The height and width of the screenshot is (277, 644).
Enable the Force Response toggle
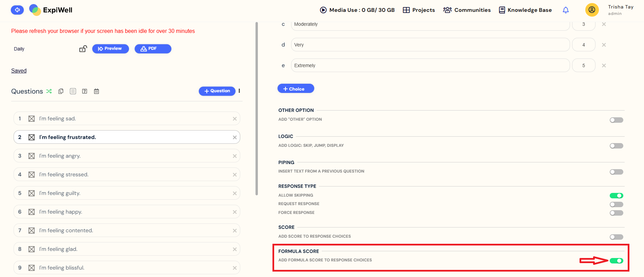pos(616,213)
